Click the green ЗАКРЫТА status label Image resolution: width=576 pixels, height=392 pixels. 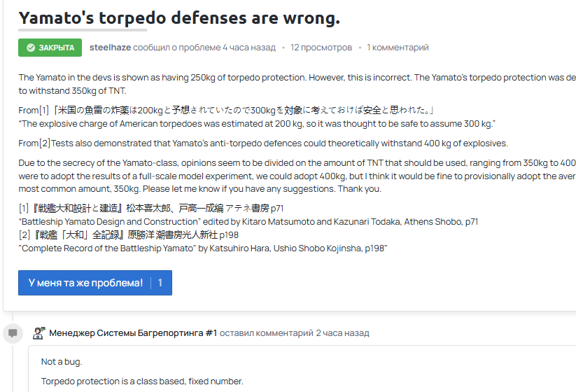[56, 48]
